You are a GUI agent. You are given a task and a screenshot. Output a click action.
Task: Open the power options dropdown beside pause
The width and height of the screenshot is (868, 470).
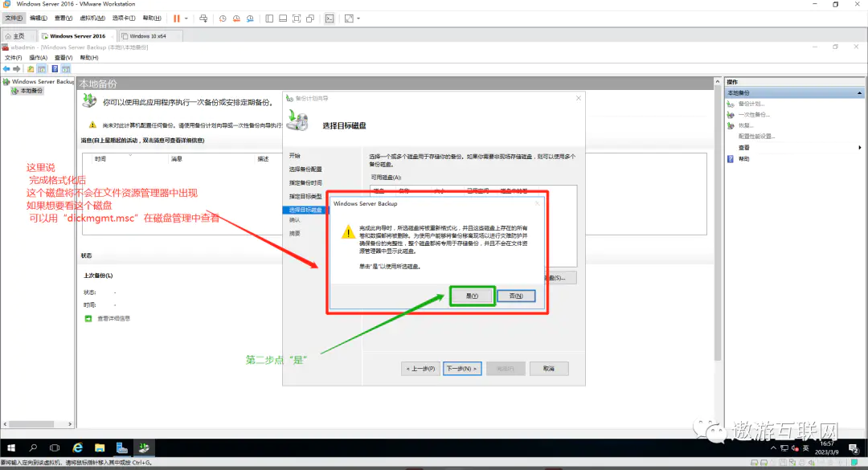click(x=186, y=18)
